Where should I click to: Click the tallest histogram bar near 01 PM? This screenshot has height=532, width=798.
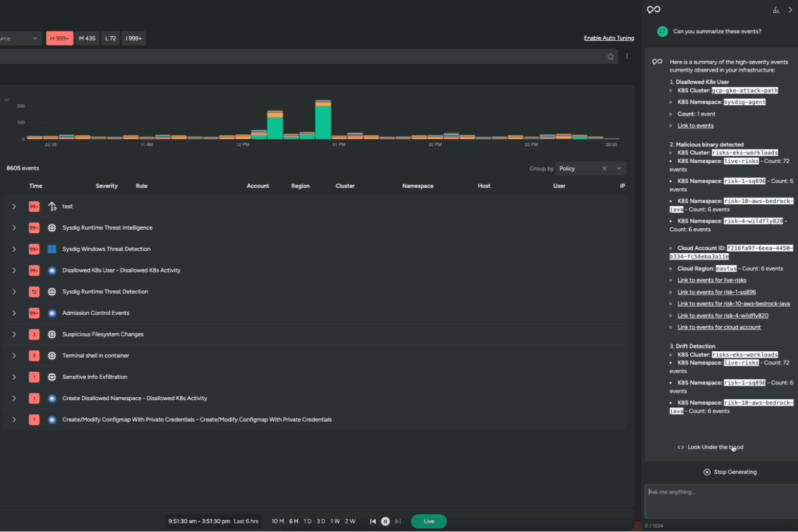(x=323, y=120)
